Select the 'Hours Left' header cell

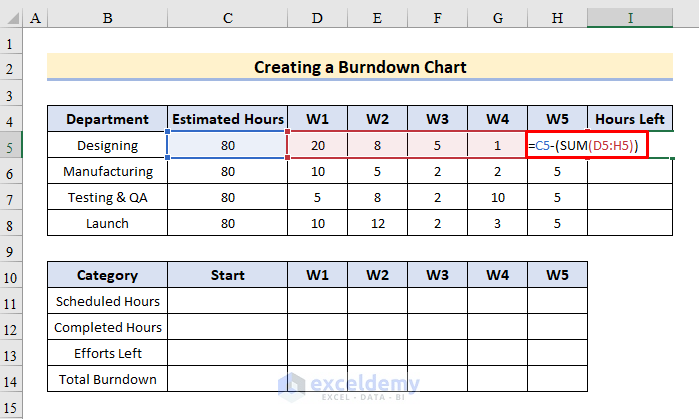(630, 119)
